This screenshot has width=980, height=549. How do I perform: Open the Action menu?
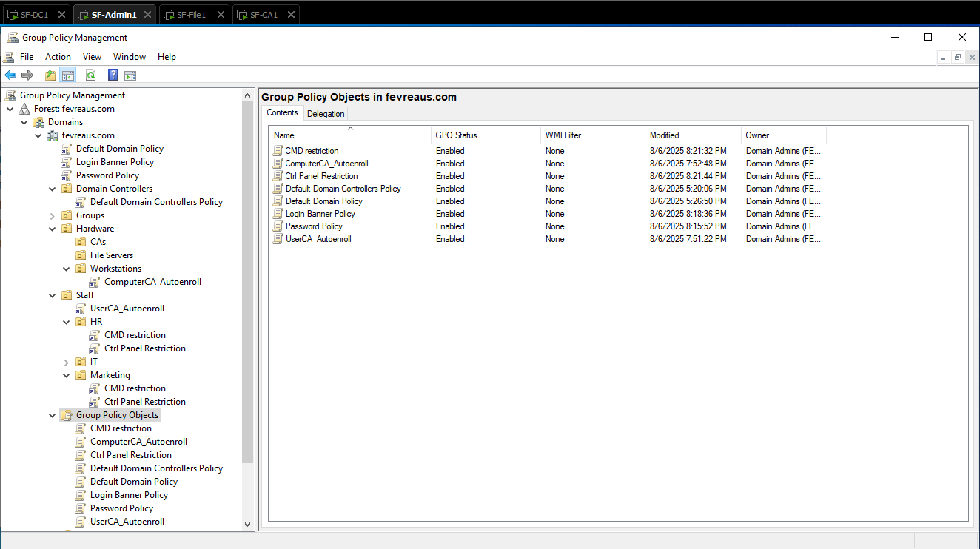coord(58,57)
